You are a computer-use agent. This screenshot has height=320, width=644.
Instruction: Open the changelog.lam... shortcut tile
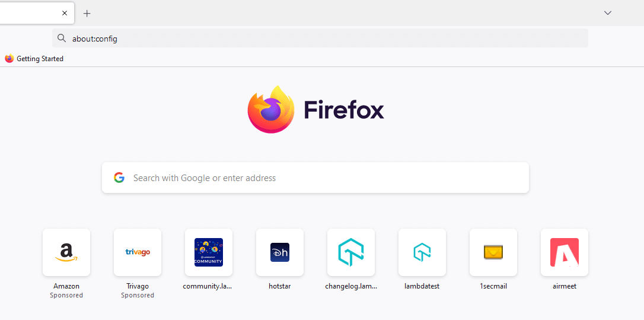pyautogui.click(x=351, y=252)
